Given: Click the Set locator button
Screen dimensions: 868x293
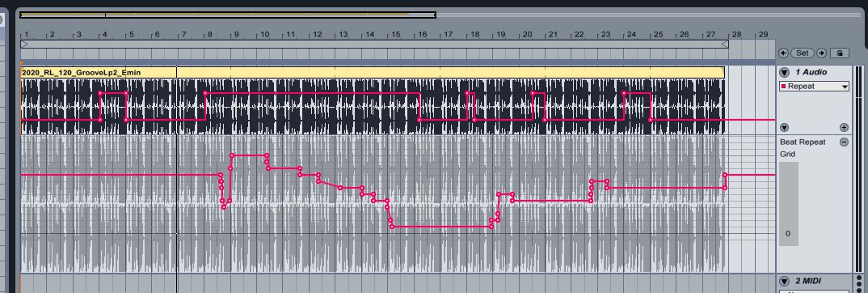Looking at the screenshot, I should tap(802, 53).
